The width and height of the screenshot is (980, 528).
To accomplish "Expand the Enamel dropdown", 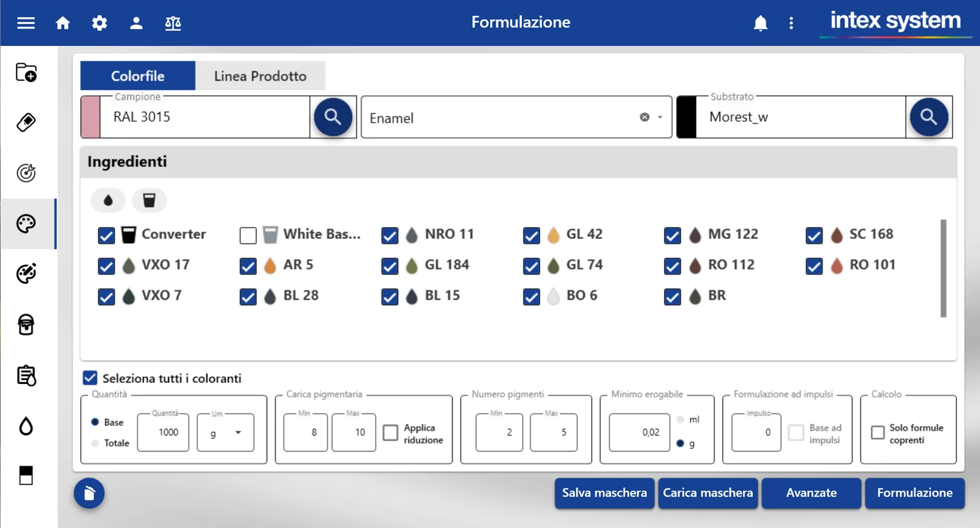I will pos(660,117).
